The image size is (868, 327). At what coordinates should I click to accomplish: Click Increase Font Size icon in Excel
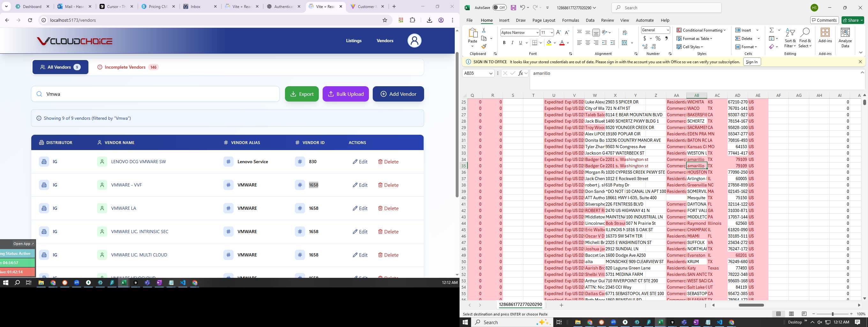pyautogui.click(x=558, y=32)
